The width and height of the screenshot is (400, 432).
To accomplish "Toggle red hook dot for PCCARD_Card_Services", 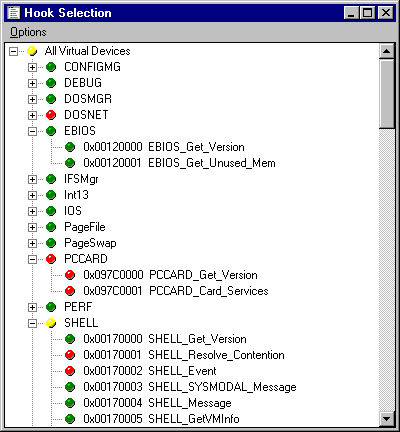I will (70, 291).
